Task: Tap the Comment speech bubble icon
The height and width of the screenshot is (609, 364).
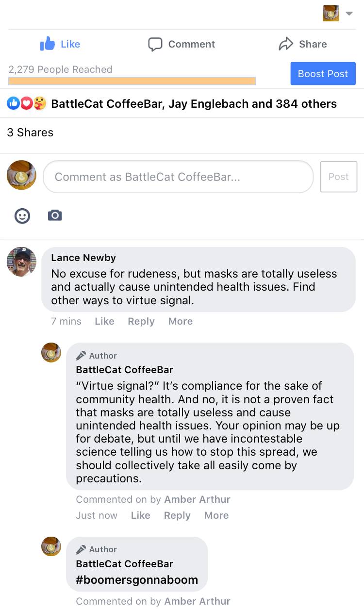Action: [x=155, y=44]
